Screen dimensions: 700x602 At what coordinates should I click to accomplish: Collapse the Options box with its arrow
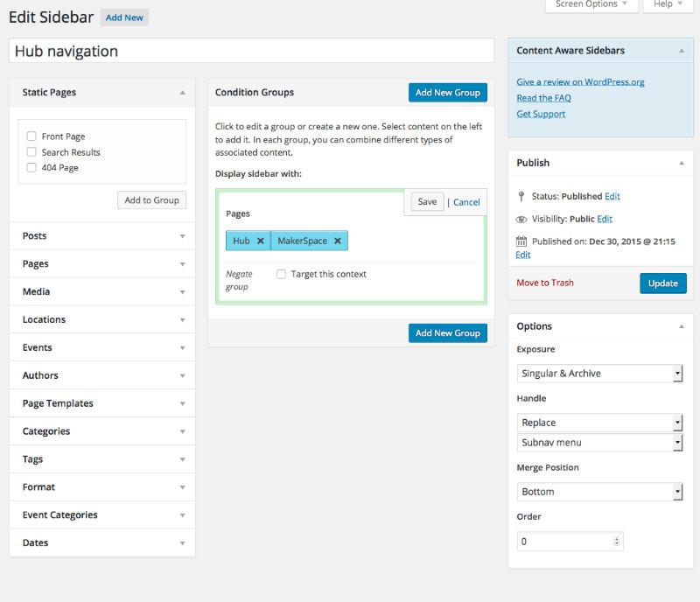tap(682, 326)
